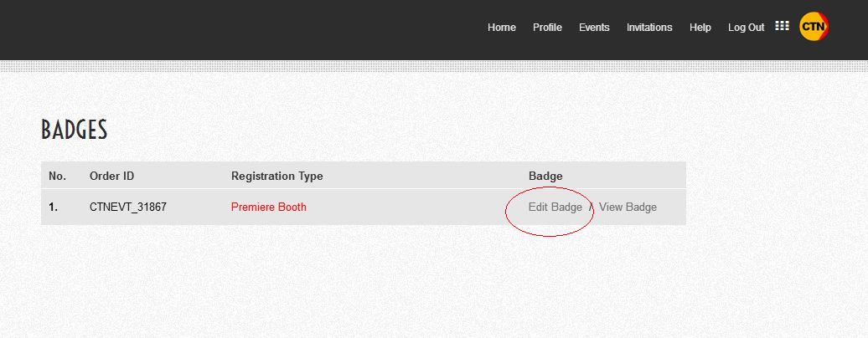
Task: Select order ID CTNEVT_31867
Action: [128, 207]
